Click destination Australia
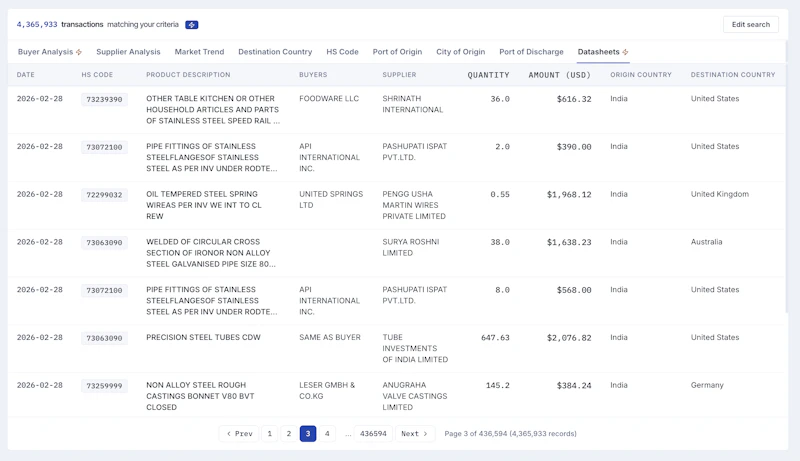Viewport: 800px width, 461px height. click(x=706, y=242)
